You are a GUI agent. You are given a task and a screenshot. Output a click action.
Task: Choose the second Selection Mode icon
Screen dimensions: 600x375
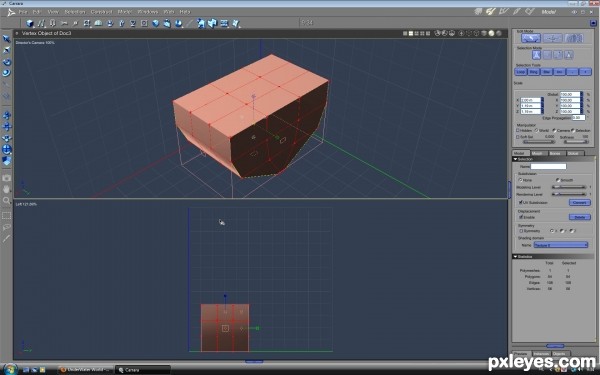pos(547,55)
